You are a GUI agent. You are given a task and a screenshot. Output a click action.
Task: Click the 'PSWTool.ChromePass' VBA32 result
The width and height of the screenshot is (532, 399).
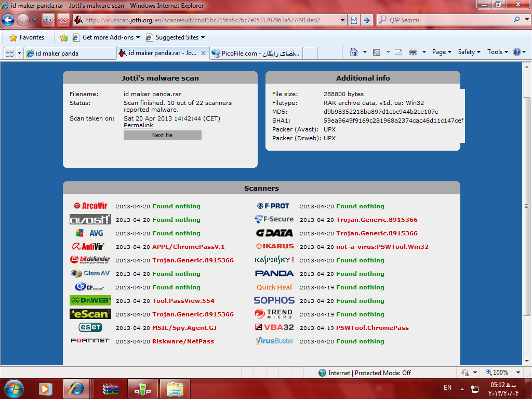click(373, 328)
